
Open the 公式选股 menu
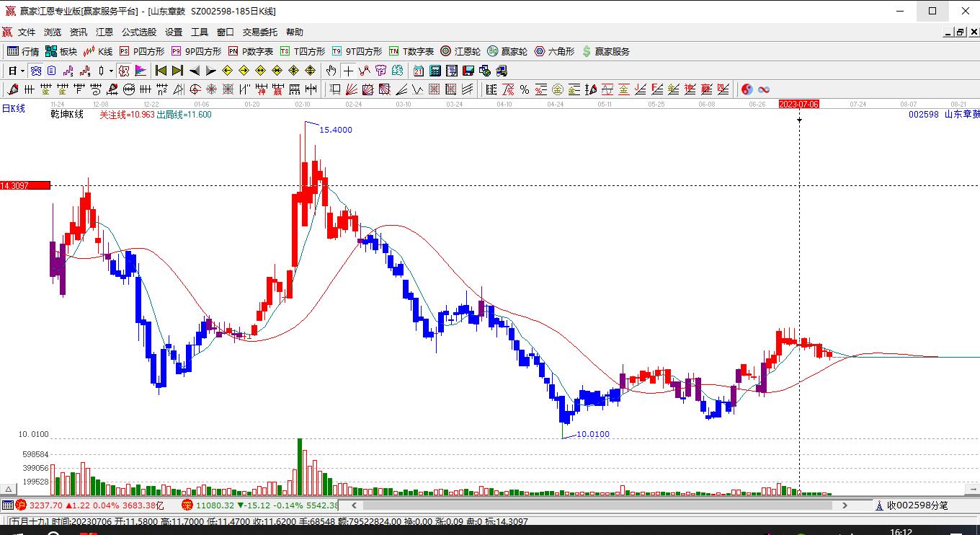(x=139, y=32)
